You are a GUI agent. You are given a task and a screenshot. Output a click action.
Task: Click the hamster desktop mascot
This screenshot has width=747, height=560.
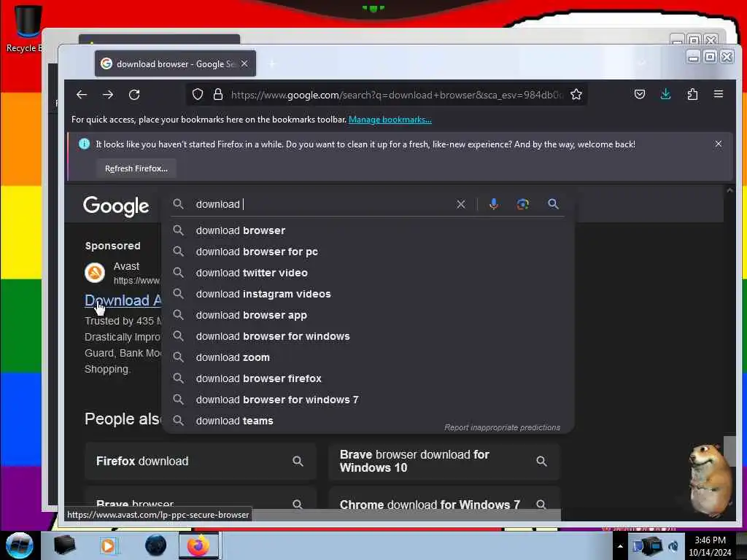coord(710,480)
